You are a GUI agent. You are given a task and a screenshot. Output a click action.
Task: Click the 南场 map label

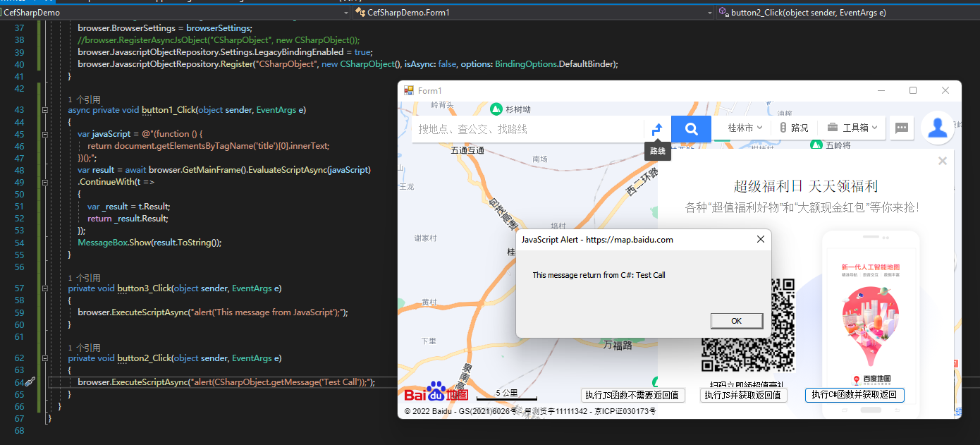coord(540,159)
